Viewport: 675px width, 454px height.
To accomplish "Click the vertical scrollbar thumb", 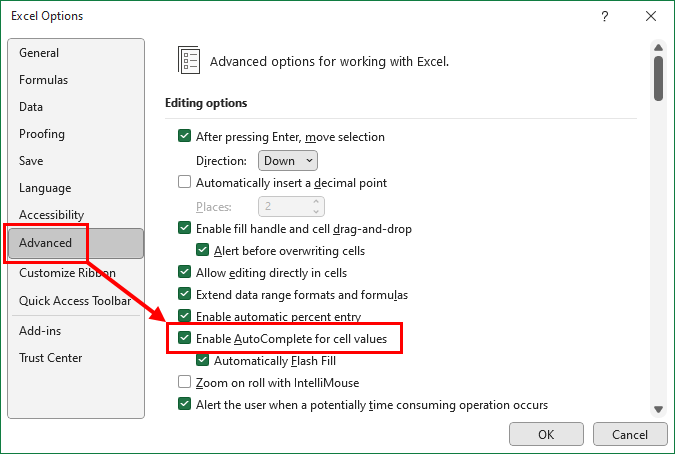I will point(658,79).
